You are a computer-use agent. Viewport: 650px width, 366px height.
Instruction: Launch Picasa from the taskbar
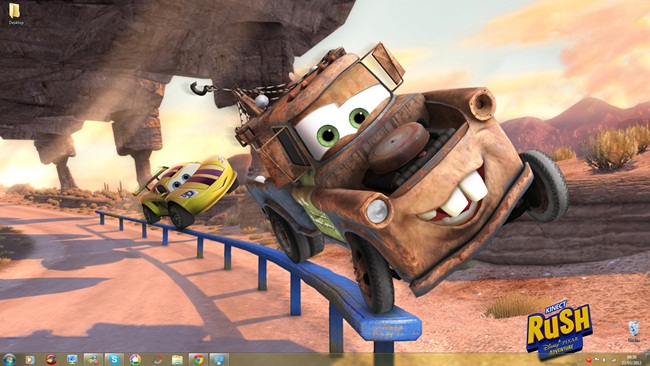point(135,359)
